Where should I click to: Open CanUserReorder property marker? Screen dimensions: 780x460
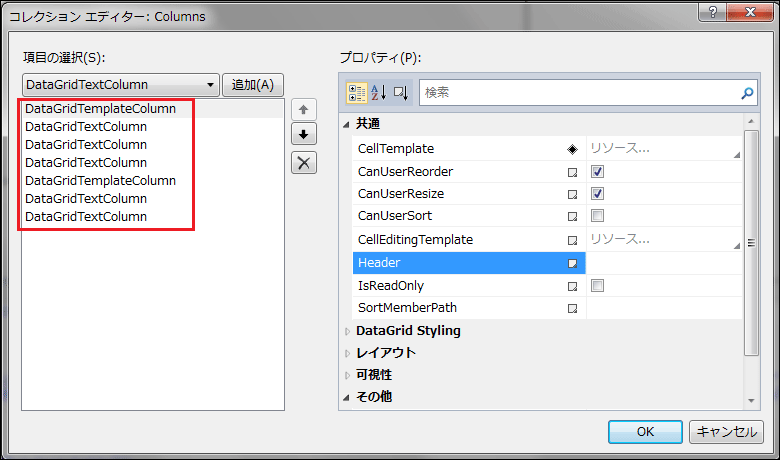click(573, 172)
